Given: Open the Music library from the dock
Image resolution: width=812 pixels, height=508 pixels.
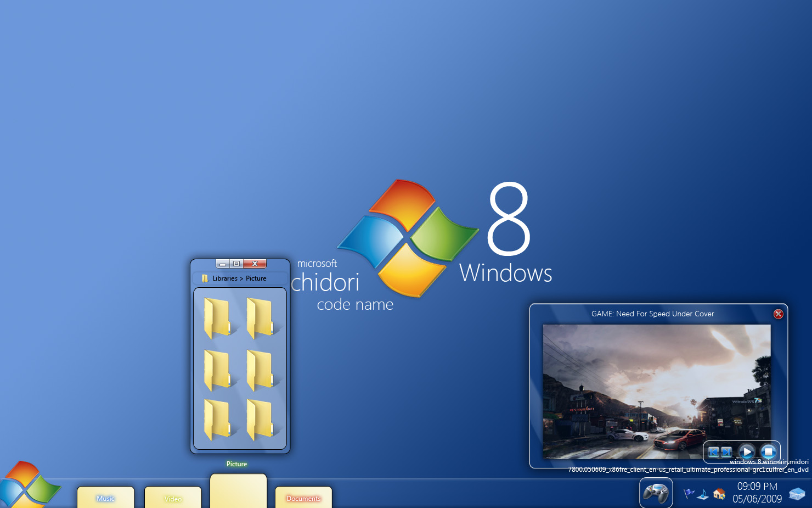Looking at the screenshot, I should click(x=105, y=497).
